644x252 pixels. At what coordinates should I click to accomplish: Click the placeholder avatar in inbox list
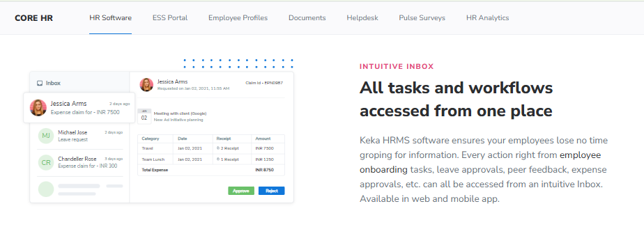click(x=46, y=189)
